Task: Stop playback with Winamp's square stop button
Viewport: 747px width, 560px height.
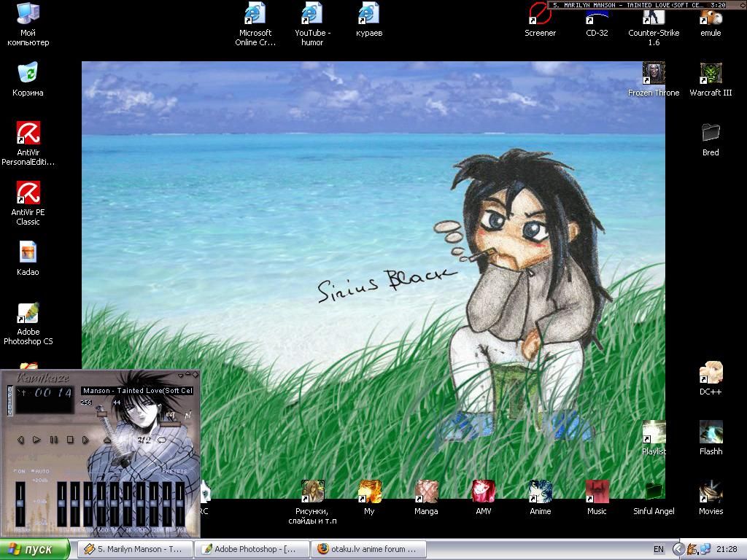Action: coord(70,440)
